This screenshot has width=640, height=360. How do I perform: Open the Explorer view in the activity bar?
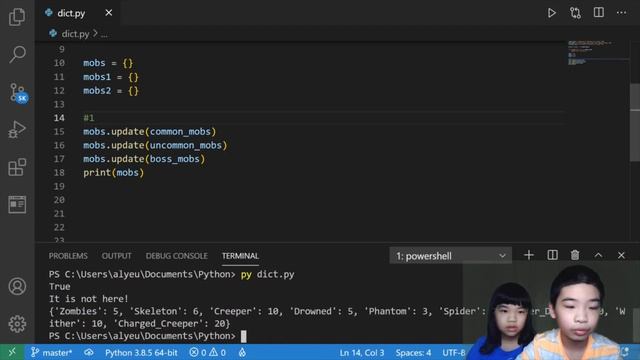point(17,17)
